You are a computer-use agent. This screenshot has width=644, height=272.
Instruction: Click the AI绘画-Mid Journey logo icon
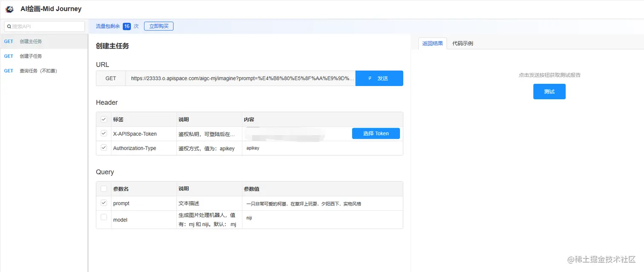click(10, 9)
